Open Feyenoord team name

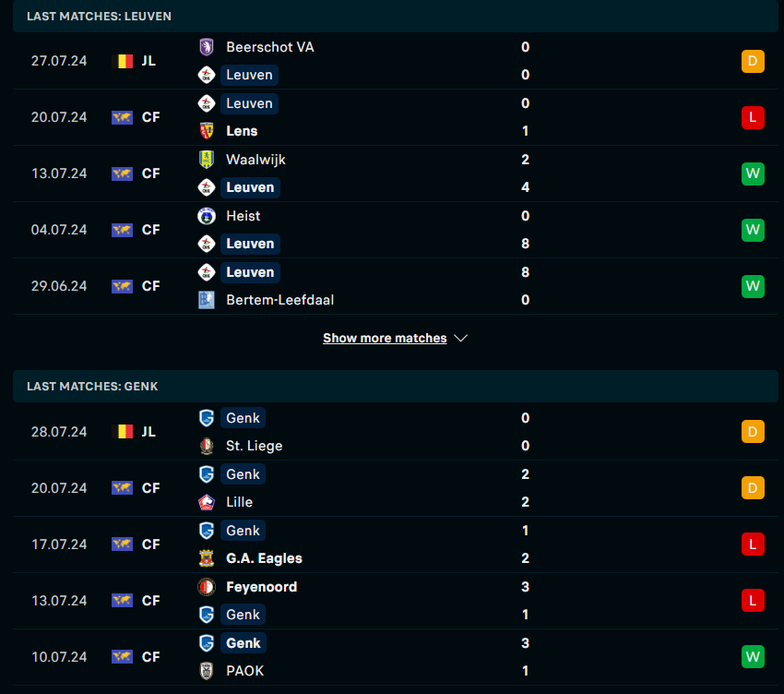[262, 587]
